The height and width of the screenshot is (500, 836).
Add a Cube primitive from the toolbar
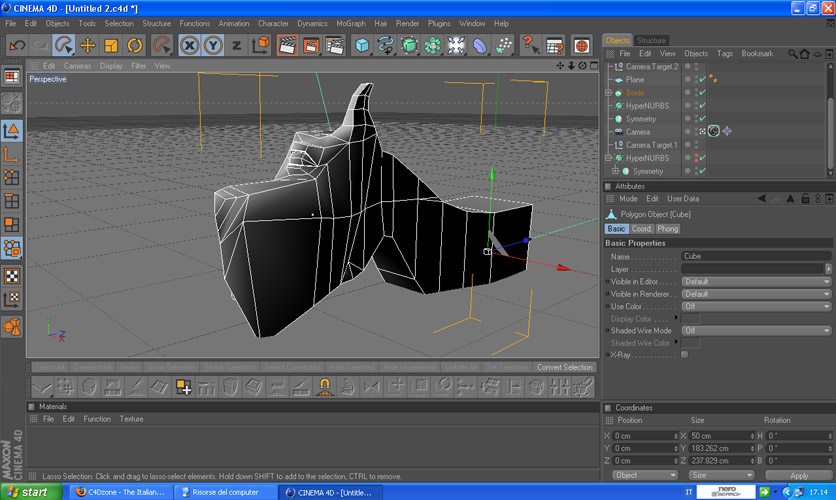pos(362,45)
